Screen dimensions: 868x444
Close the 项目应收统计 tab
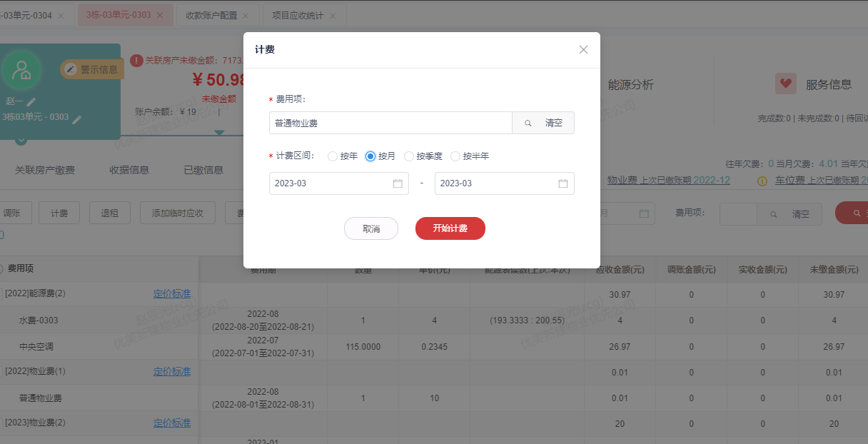coord(333,15)
